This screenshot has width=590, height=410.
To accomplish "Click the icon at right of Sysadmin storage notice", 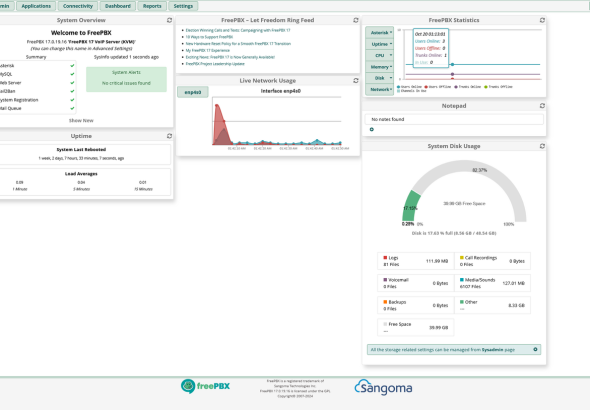I will tap(535, 349).
